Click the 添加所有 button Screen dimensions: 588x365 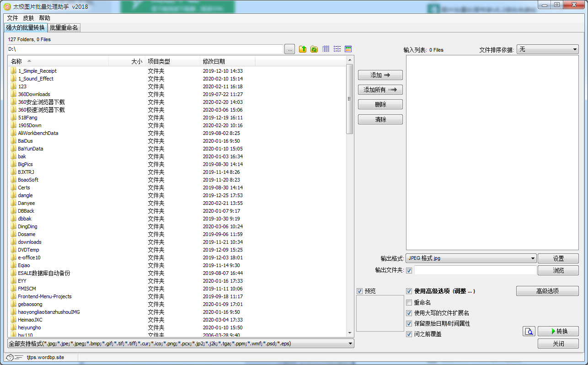click(380, 90)
